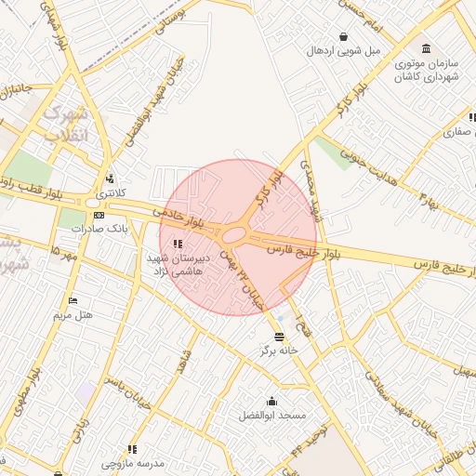The height and width of the screenshot is (476, 476).
Task: Click the small roundabout beside کلانتری
Action: [x=93, y=204]
